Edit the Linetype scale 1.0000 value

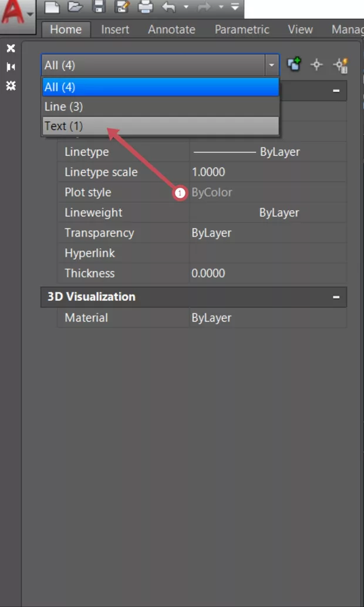[x=268, y=172]
